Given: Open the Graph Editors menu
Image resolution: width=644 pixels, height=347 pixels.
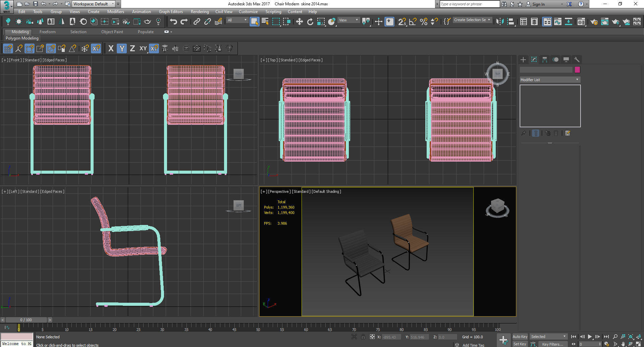Looking at the screenshot, I should point(171,12).
